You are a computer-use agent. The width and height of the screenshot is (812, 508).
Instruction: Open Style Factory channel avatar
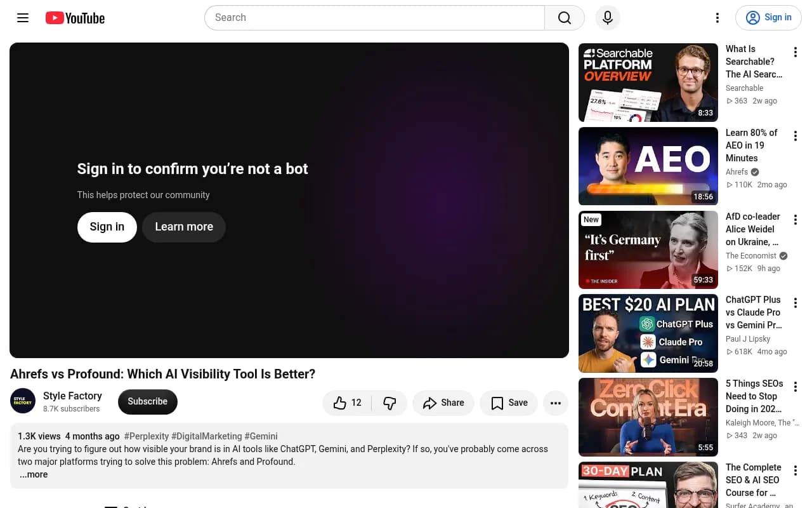click(23, 401)
